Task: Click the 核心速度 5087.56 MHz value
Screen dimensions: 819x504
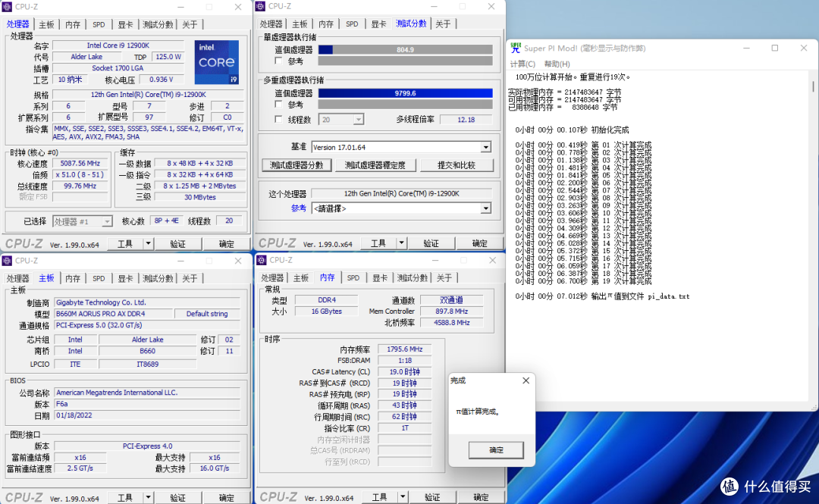Action: tap(80, 164)
